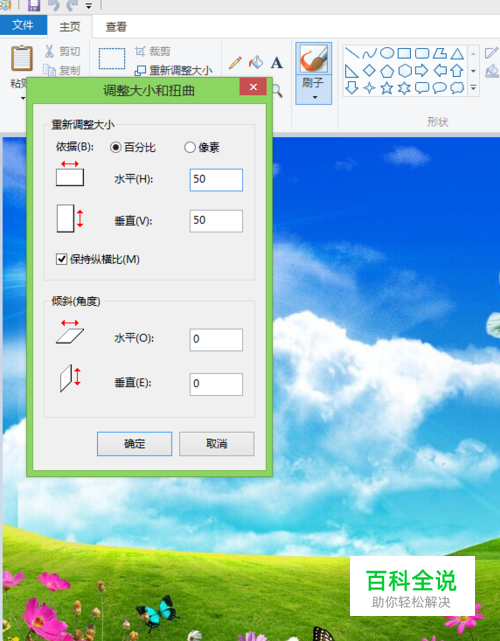Select the Pentagon shape
500x641 pixels.
[387, 71]
